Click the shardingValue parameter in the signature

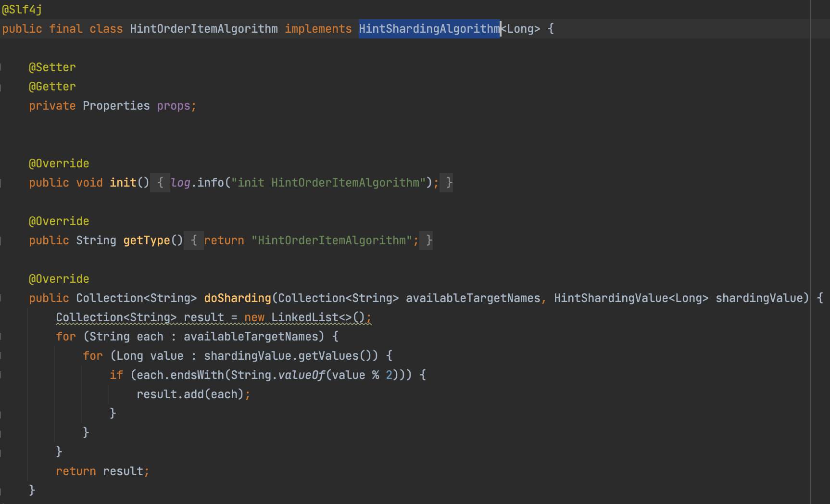click(x=759, y=298)
